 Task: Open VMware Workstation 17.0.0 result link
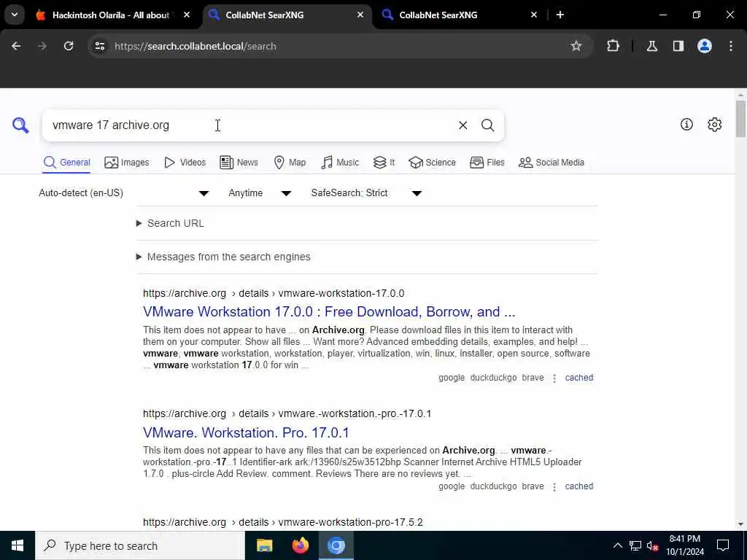click(x=329, y=312)
